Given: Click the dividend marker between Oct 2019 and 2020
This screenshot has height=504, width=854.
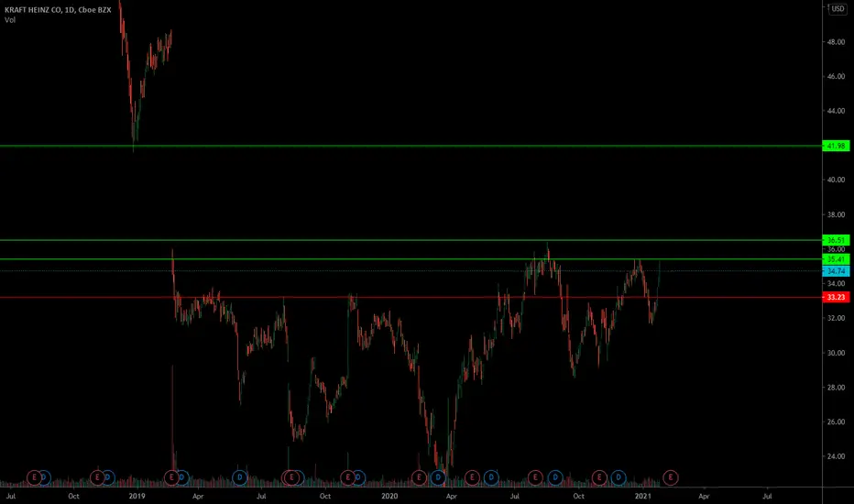Looking at the screenshot, I should click(358, 477).
